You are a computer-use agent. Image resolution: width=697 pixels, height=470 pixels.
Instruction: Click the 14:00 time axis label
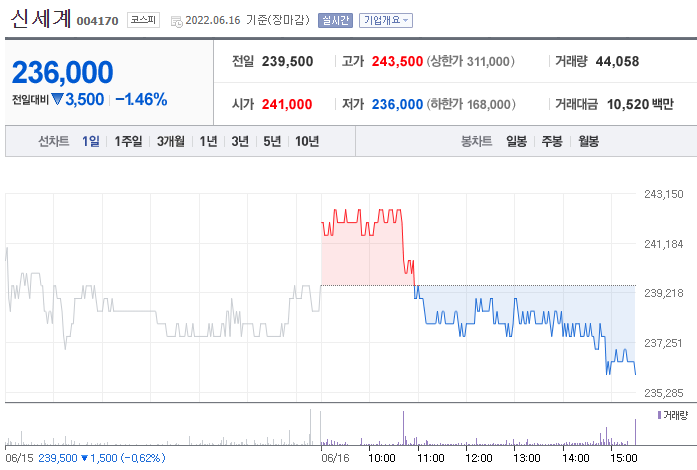click(576, 458)
